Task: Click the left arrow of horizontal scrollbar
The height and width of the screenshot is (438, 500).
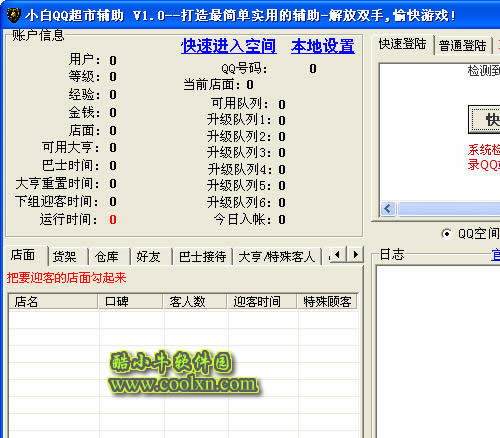Action: tap(388, 209)
